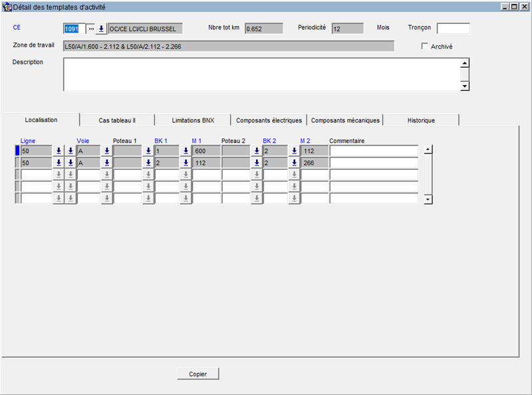Click the BK 1 cell showing 1
Viewport: 532px width, 395px height.
coord(167,151)
